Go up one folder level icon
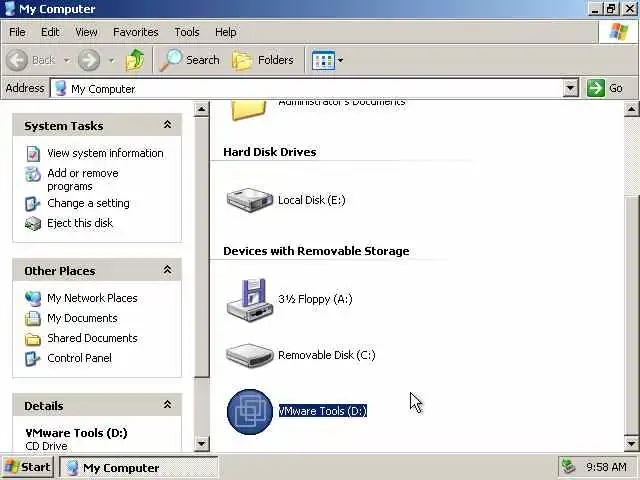640x480 pixels. (x=135, y=60)
